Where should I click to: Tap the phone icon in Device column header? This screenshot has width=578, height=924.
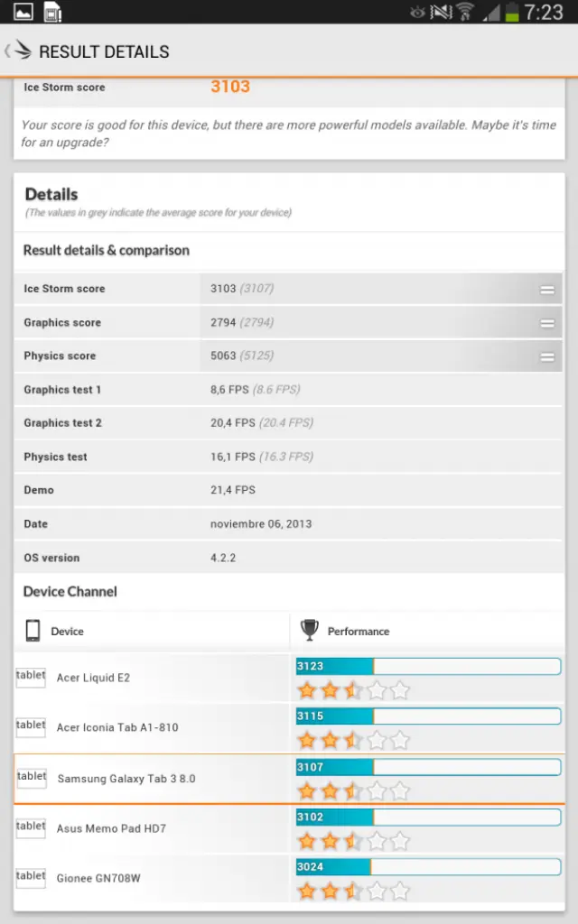[33, 631]
